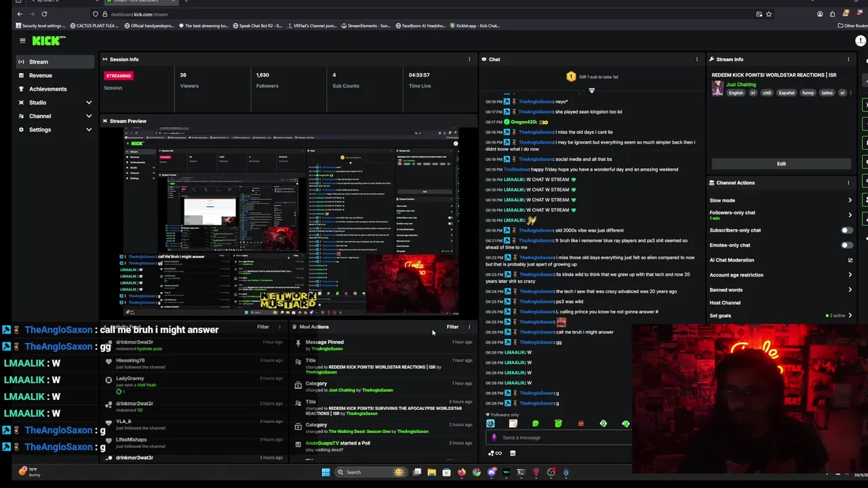Select the first blue channel emote
Image resolution: width=868 pixels, height=488 pixels.
click(x=490, y=424)
